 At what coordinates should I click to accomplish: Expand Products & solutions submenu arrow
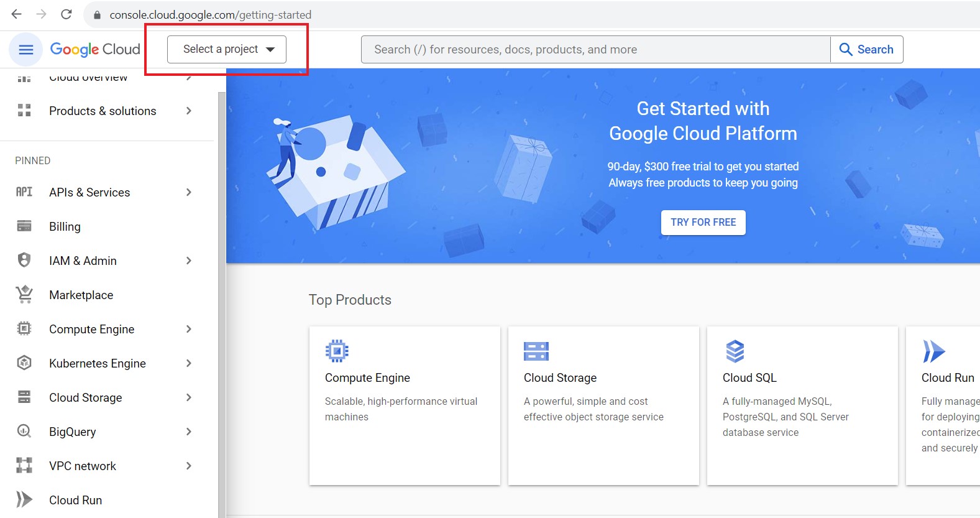pyautogui.click(x=189, y=111)
